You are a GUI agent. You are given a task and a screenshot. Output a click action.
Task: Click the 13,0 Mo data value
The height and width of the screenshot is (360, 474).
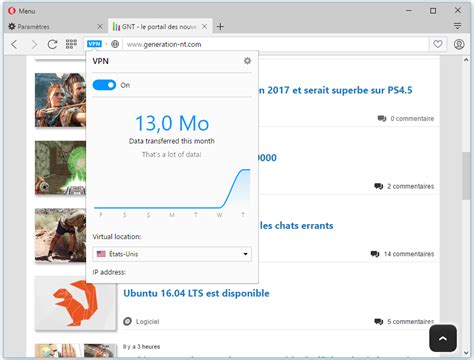(x=172, y=123)
